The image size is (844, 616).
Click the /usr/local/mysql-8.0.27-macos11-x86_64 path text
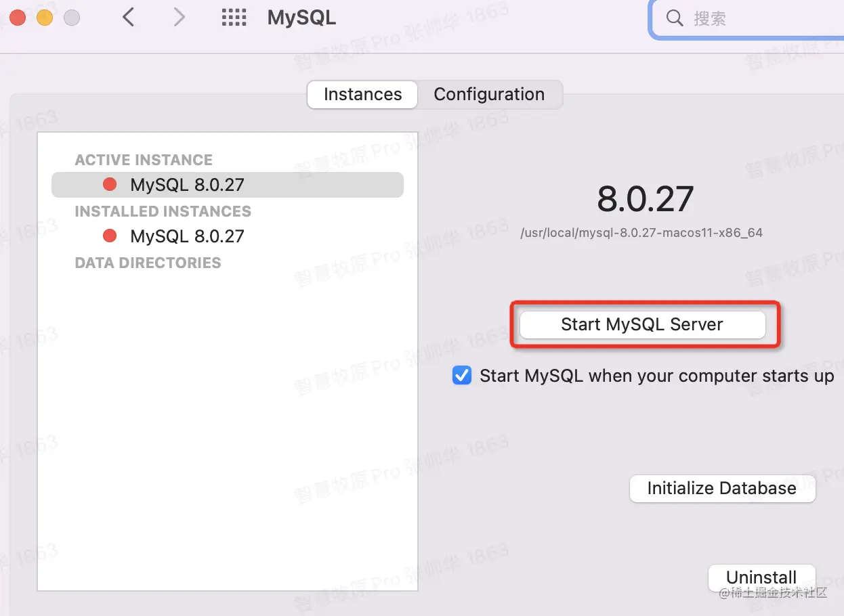tap(641, 233)
